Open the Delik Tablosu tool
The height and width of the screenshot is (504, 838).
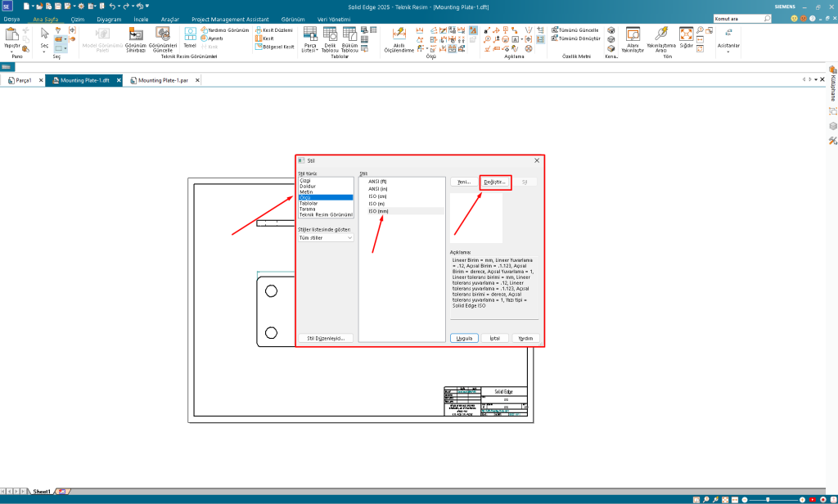click(x=330, y=34)
